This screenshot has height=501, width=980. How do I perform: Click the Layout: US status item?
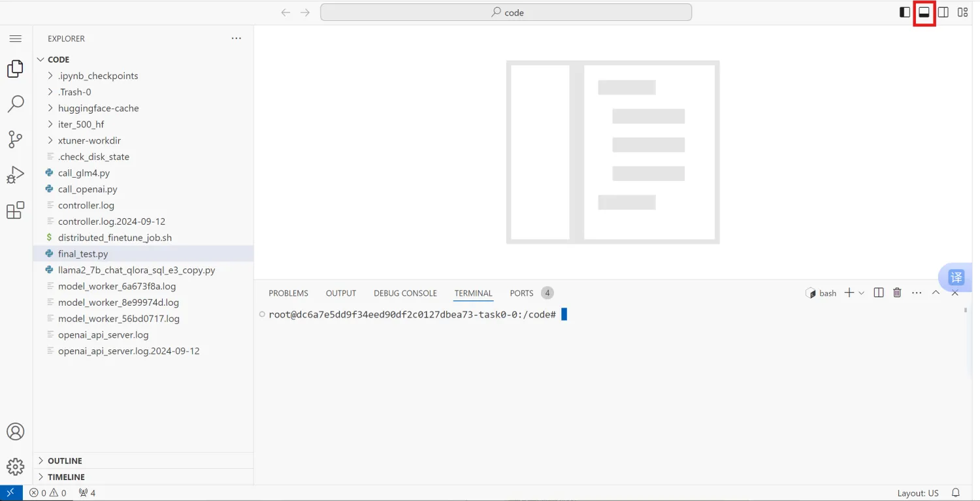(917, 493)
